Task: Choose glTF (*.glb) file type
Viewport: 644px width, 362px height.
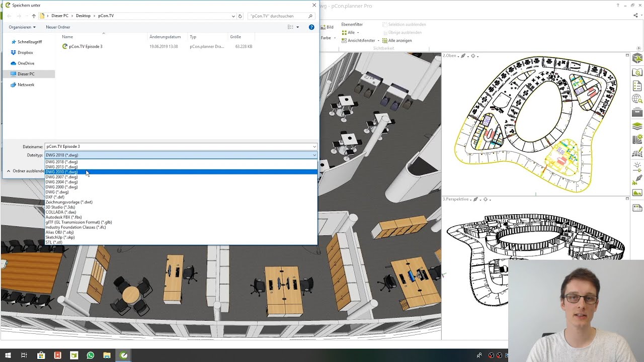Action: pos(181,222)
